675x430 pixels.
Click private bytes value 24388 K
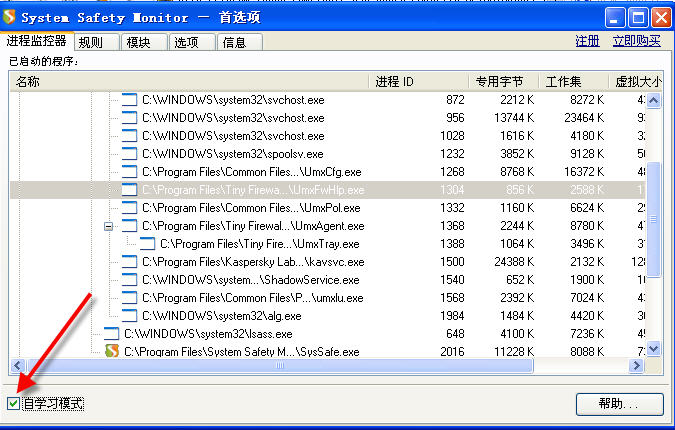[x=514, y=262]
